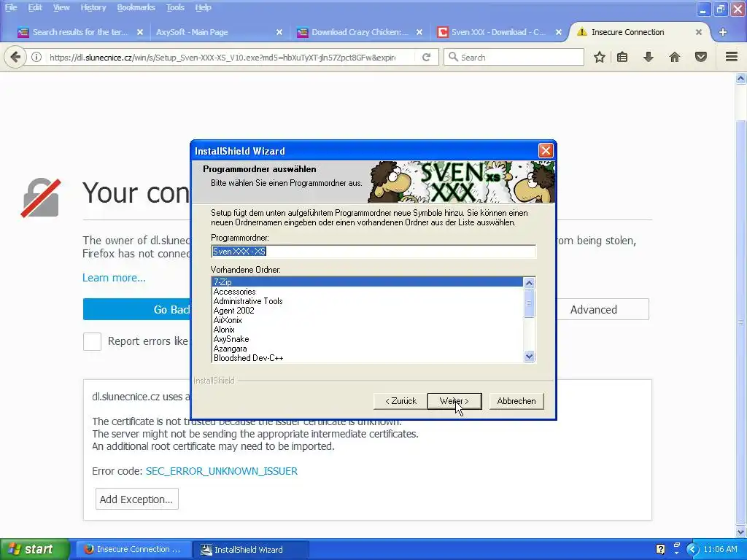Open the Windows start menu
The width and height of the screenshot is (747, 560).
point(34,549)
